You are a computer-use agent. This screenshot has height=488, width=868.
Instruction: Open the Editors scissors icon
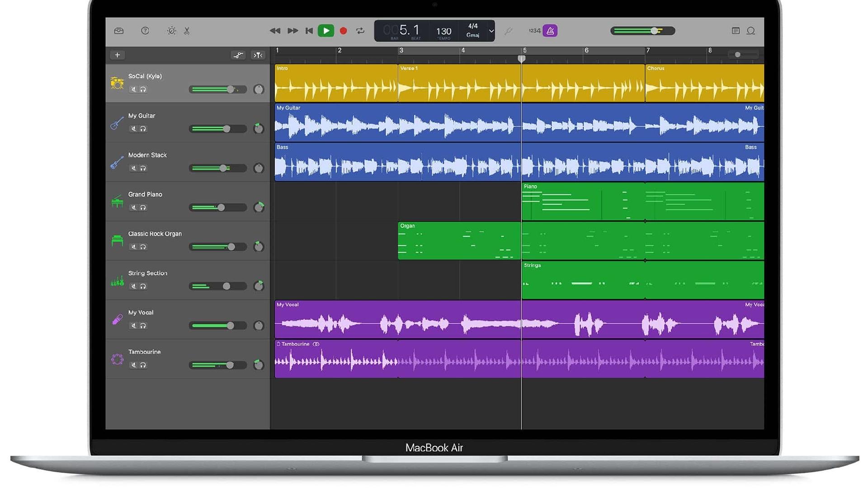187,31
